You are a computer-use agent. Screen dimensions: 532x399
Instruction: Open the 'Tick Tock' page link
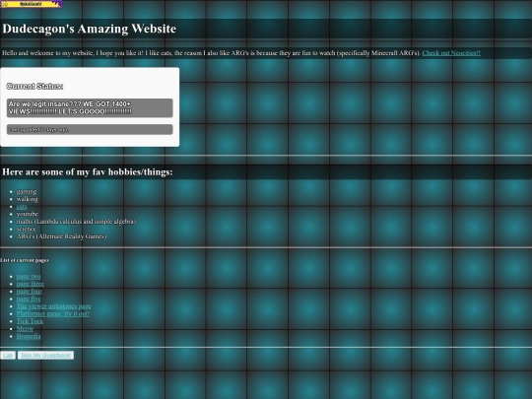point(30,321)
